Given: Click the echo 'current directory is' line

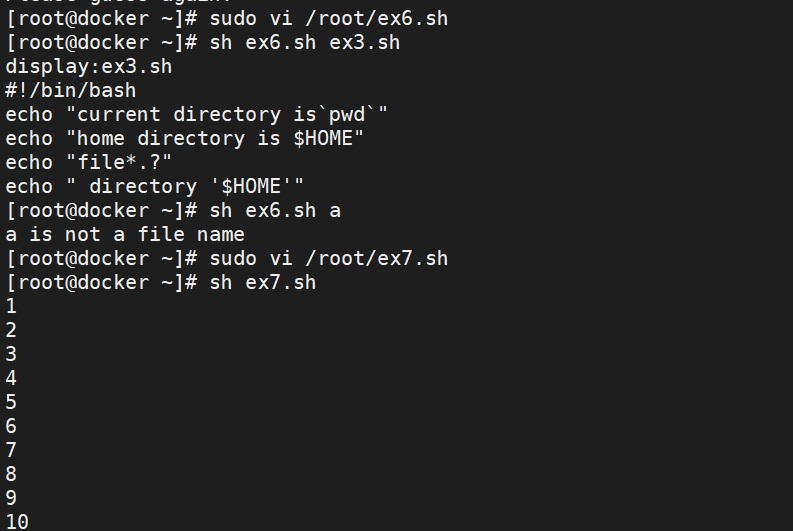Looking at the screenshot, I should pos(196,114).
